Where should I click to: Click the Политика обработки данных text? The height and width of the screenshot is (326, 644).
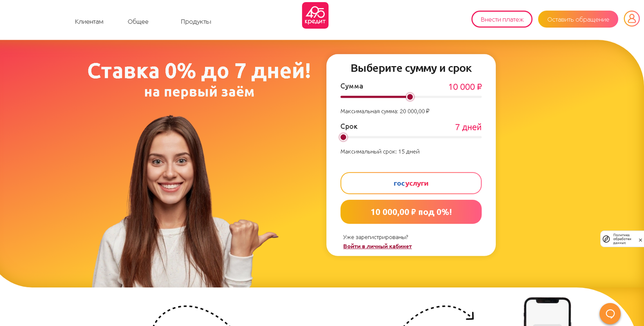(x=623, y=239)
